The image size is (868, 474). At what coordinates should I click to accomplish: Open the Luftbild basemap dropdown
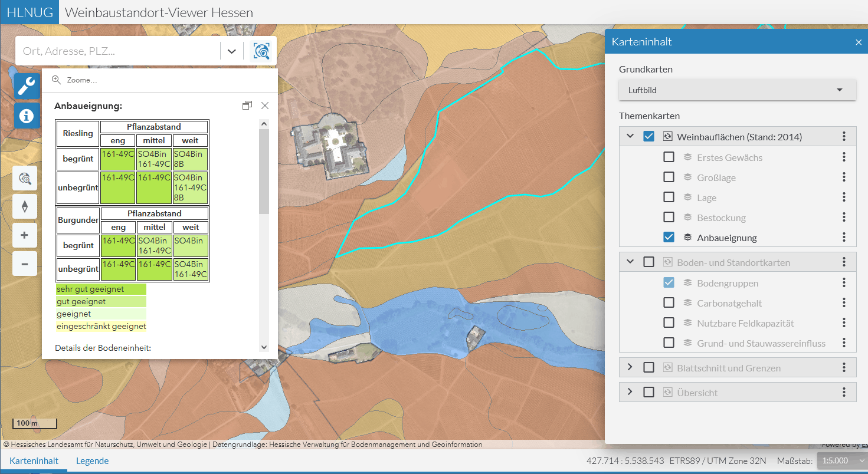[x=737, y=90]
